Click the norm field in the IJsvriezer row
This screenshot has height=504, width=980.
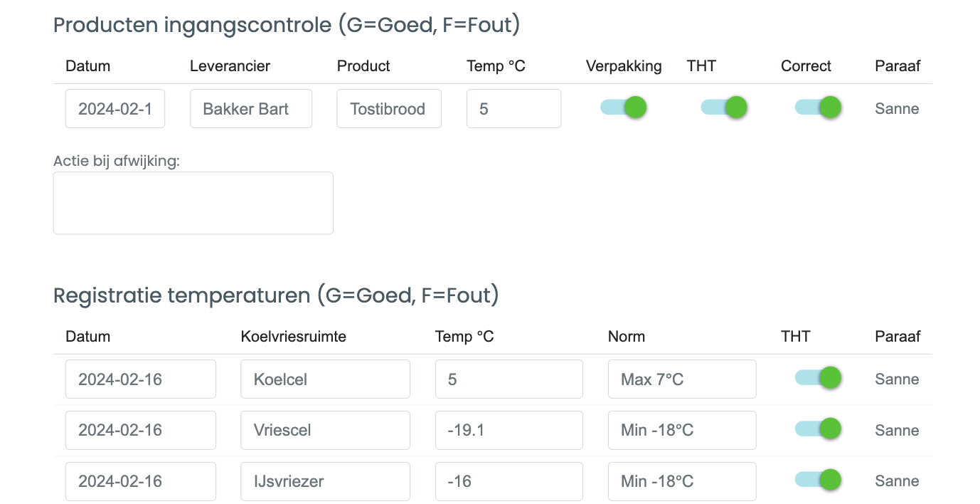click(x=682, y=481)
